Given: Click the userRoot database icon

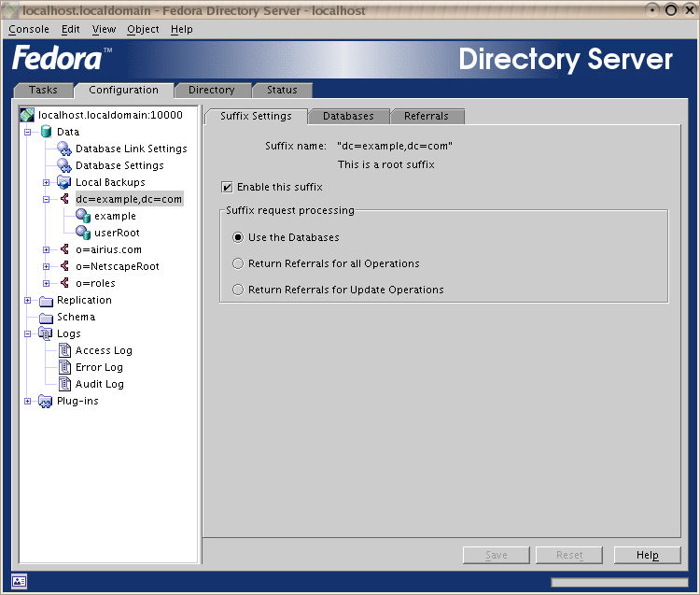Looking at the screenshot, I should coord(83,233).
